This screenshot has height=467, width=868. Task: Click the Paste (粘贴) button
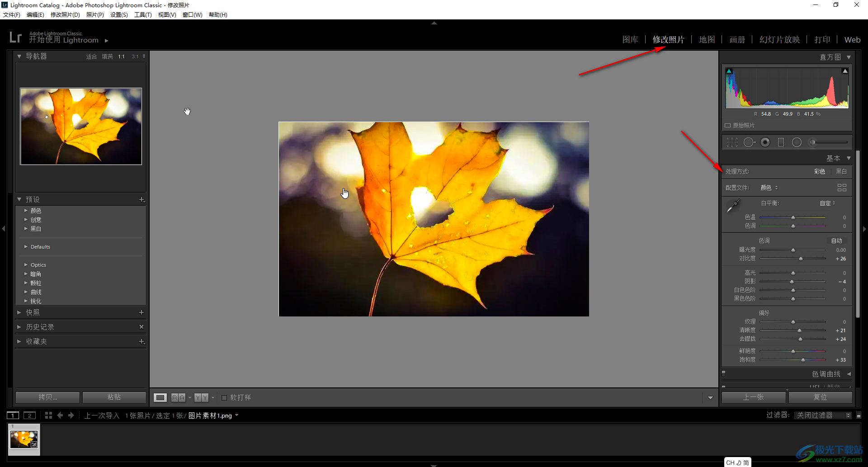114,397
